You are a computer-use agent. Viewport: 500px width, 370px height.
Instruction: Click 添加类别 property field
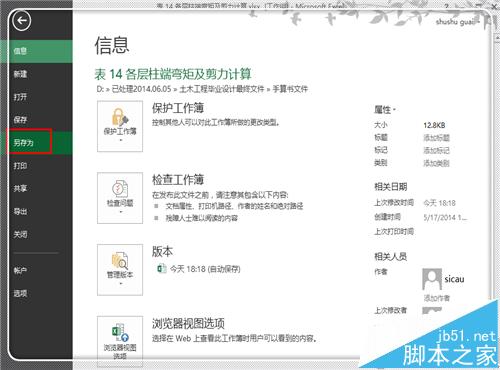436,163
